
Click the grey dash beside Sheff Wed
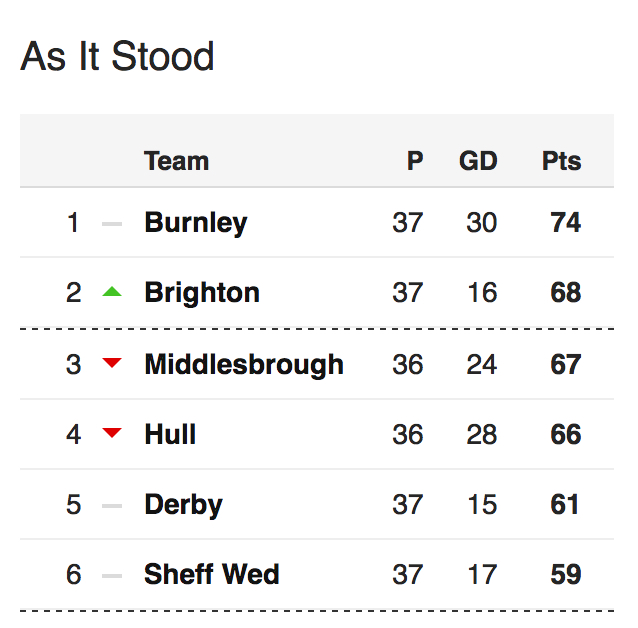tap(112, 576)
